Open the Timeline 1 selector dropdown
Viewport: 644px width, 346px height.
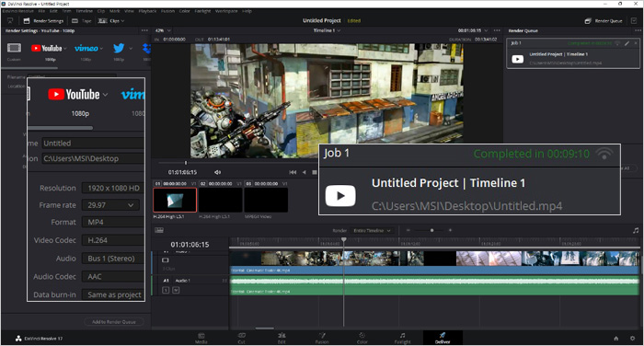[x=328, y=30]
